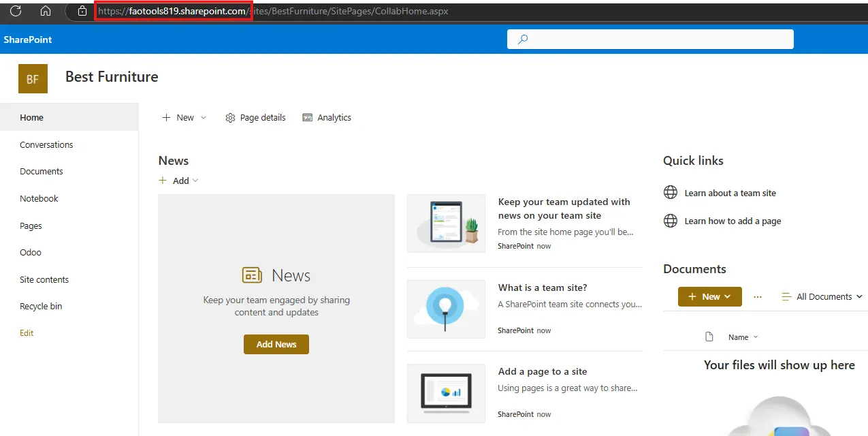Click the laptop chart thumbnail for Add a page
The height and width of the screenshot is (436, 868).
pyautogui.click(x=446, y=393)
